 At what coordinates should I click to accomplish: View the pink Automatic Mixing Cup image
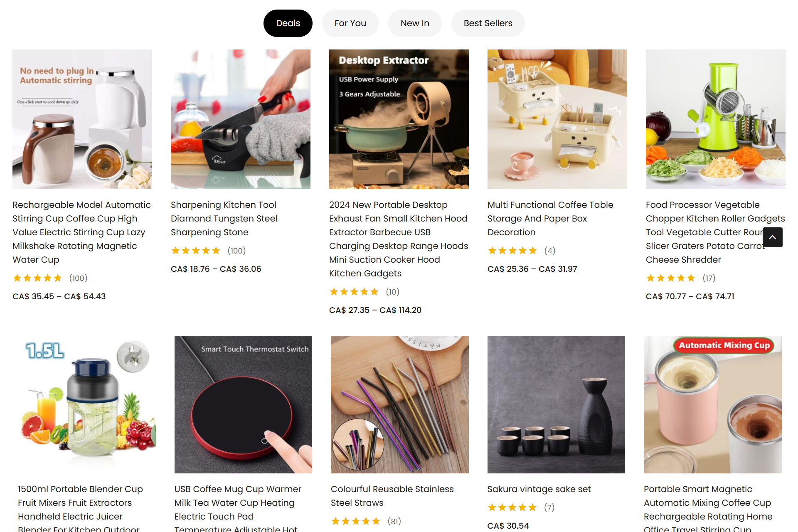pyautogui.click(x=712, y=404)
